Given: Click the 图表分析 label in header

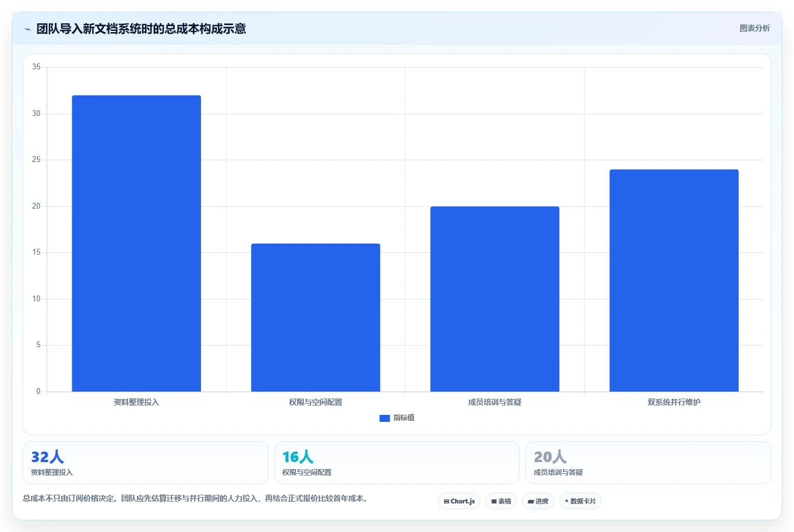Looking at the screenshot, I should (x=754, y=29).
